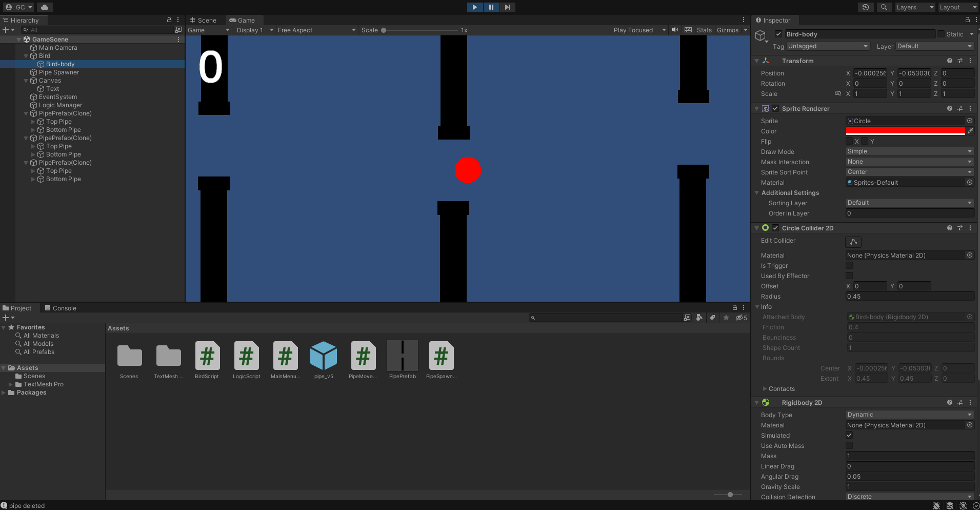This screenshot has width=980, height=510.
Task: Toggle Sprite Renderer enabled checkbox
Action: coord(775,109)
